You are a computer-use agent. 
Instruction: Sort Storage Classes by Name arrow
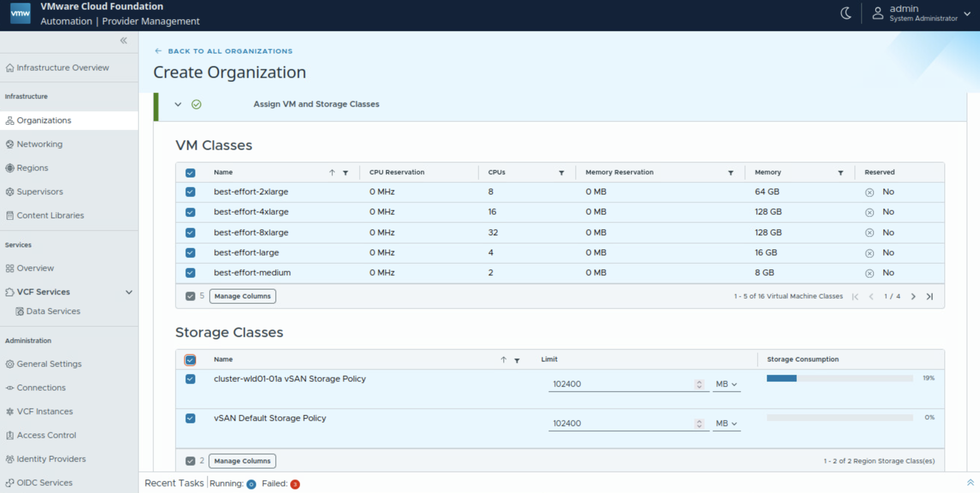point(503,360)
